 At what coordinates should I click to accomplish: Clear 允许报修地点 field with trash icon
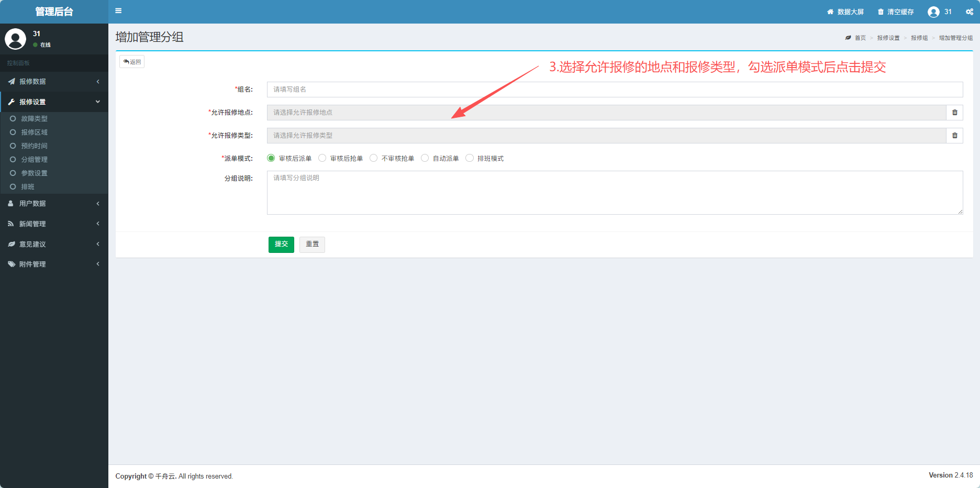(954, 113)
